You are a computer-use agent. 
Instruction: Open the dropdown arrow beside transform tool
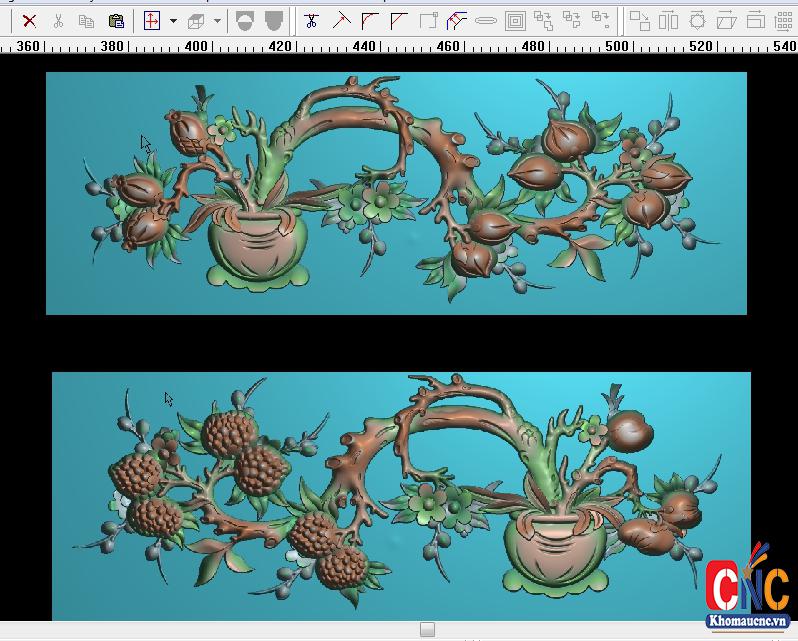click(173, 20)
